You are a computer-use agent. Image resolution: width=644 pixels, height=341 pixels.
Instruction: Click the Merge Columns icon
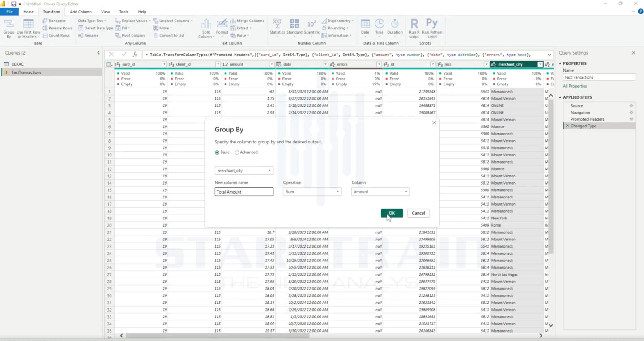click(x=247, y=21)
